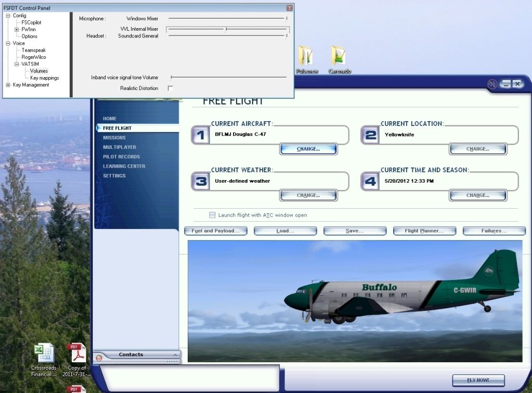Viewport: 532px width, 393px height.
Task: Select Options in the config tree
Action: [x=30, y=36]
